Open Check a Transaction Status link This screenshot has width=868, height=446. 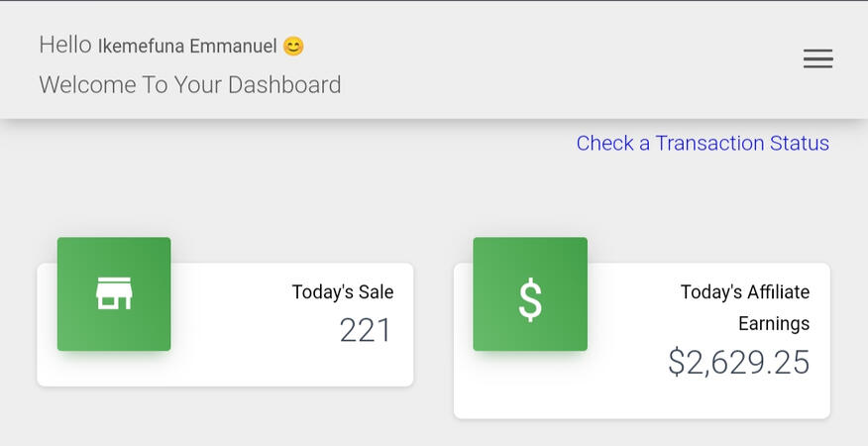coord(703,143)
